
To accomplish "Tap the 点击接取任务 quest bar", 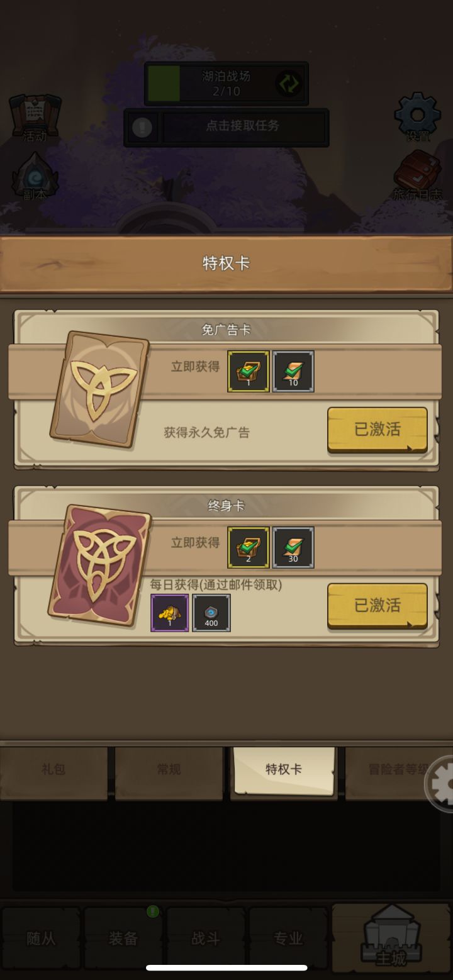I will (243, 128).
